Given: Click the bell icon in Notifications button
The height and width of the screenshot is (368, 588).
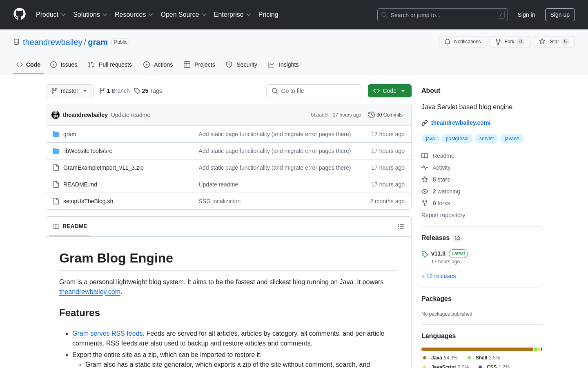Looking at the screenshot, I should pos(448,42).
